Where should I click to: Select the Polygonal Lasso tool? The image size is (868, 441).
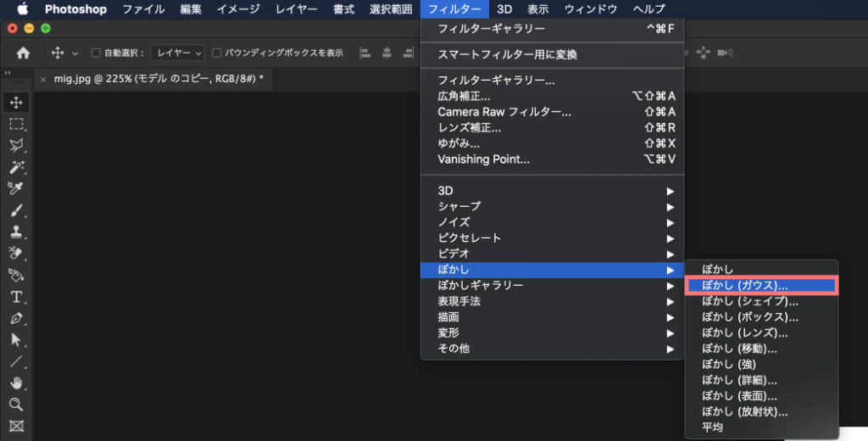16,146
